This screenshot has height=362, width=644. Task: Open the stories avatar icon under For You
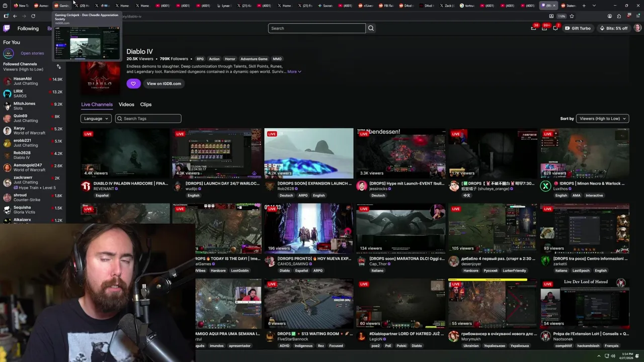tap(8, 53)
